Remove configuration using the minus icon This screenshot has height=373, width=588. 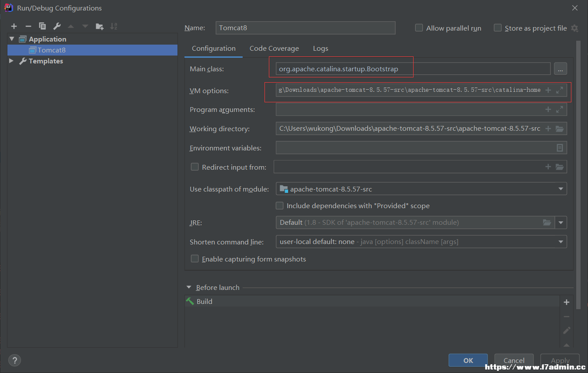28,26
